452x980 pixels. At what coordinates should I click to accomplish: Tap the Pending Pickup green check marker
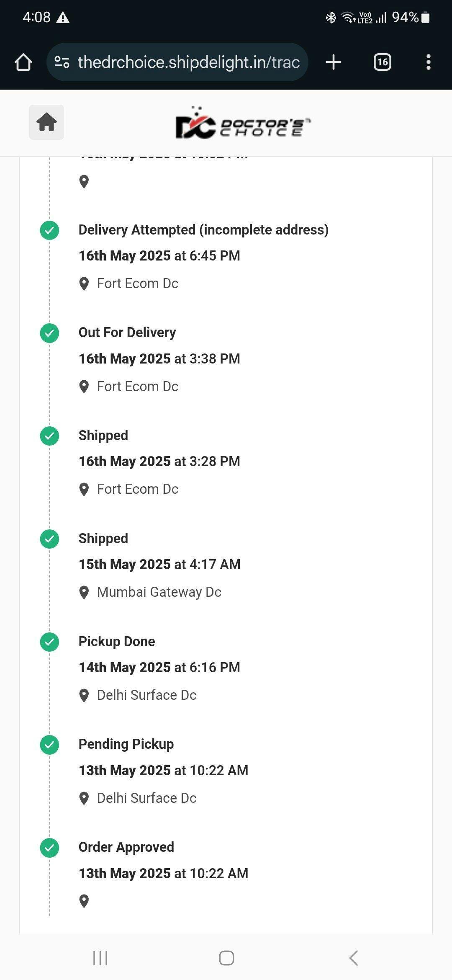49,745
